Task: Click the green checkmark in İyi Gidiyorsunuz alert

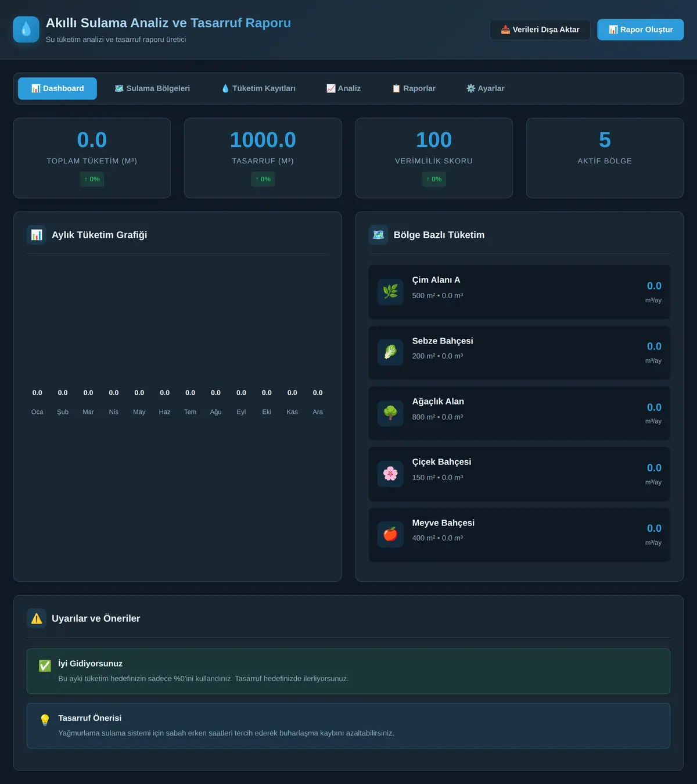Action: pos(45,666)
